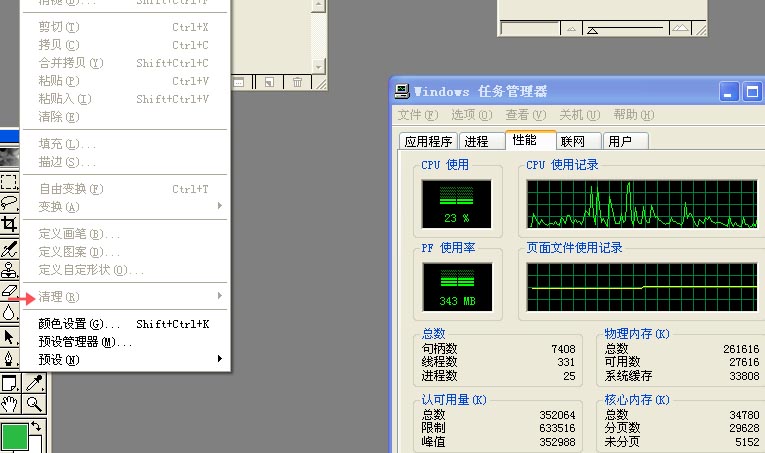Choose 拷贝(C) from the Edit menu
The image size is (765, 453).
tap(125, 45)
